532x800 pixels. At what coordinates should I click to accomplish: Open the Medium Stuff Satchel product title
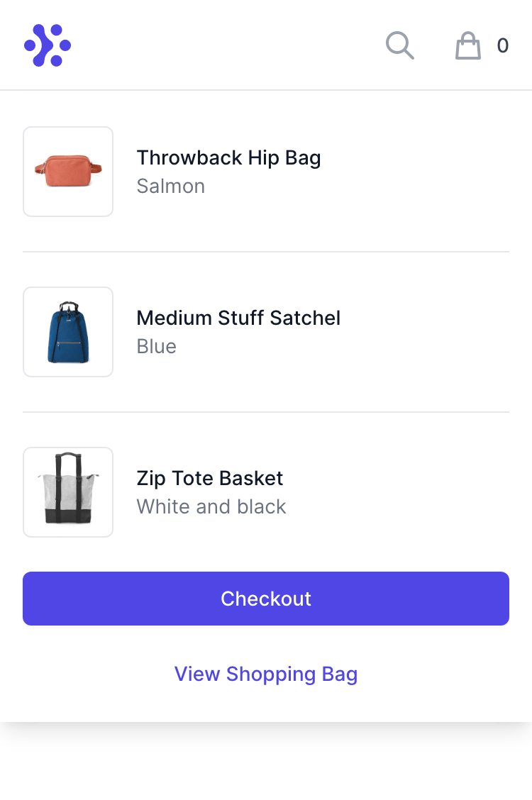pyautogui.click(x=238, y=318)
